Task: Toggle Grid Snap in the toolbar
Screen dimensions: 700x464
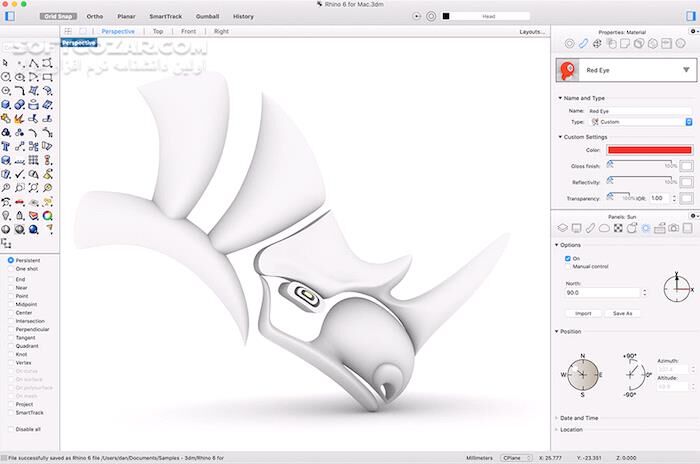Action: click(x=58, y=16)
